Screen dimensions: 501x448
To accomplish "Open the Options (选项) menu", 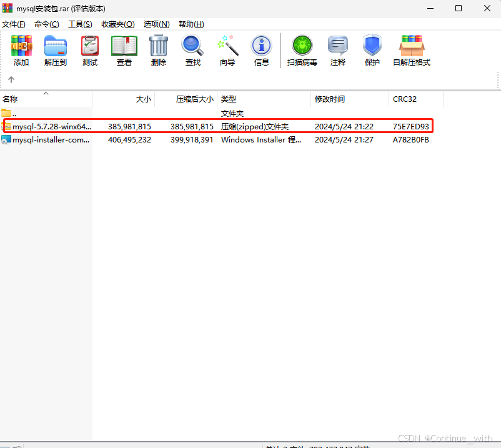I will coord(156,24).
